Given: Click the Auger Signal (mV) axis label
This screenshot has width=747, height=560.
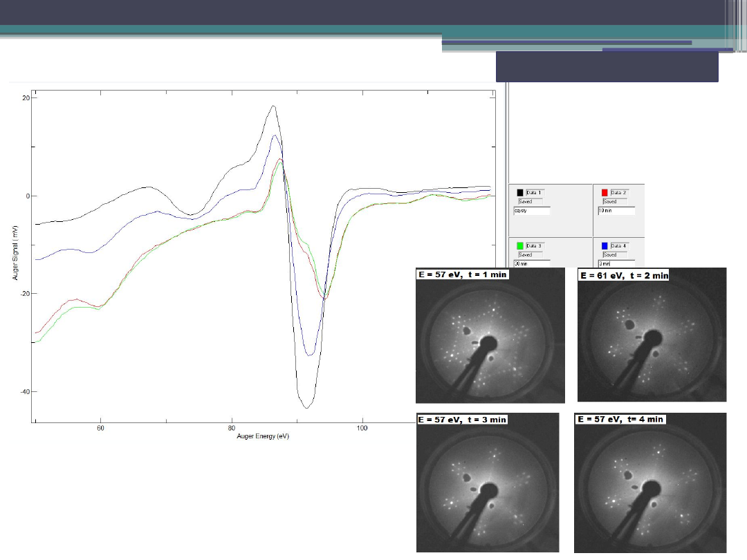Looking at the screenshot, I should 15,253.
